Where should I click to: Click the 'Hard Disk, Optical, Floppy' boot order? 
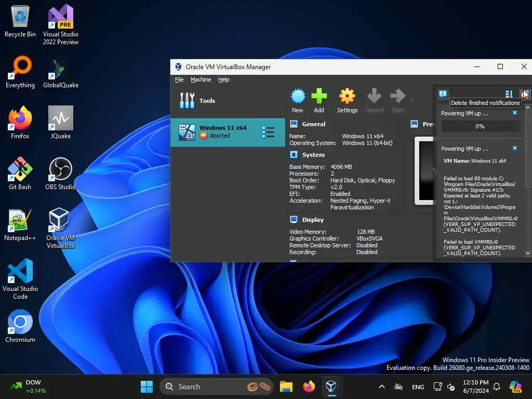pos(363,180)
